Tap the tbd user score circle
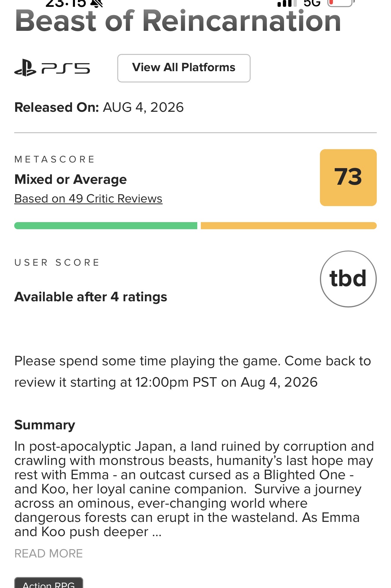 point(348,279)
